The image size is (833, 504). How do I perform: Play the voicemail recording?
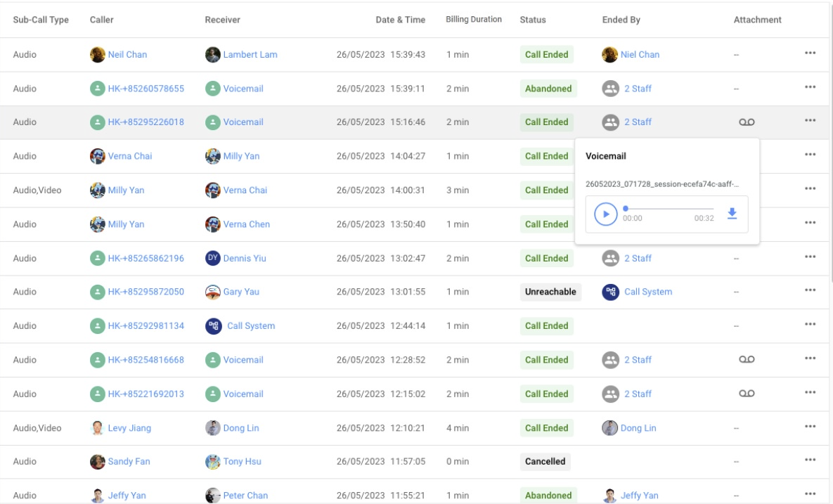tap(606, 214)
